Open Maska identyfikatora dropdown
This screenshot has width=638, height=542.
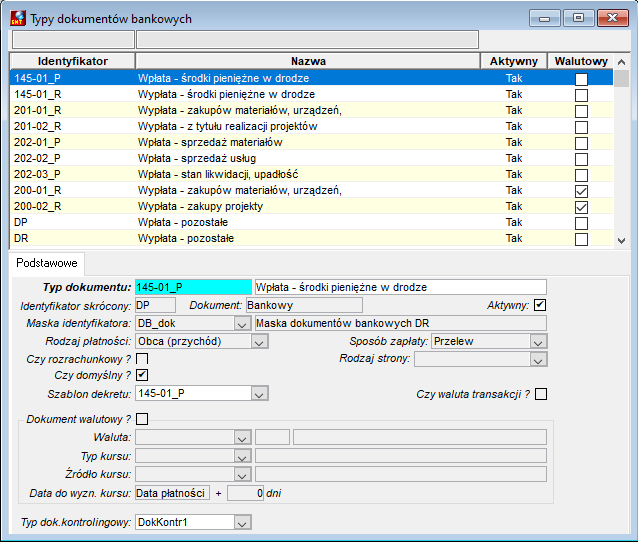click(x=242, y=324)
